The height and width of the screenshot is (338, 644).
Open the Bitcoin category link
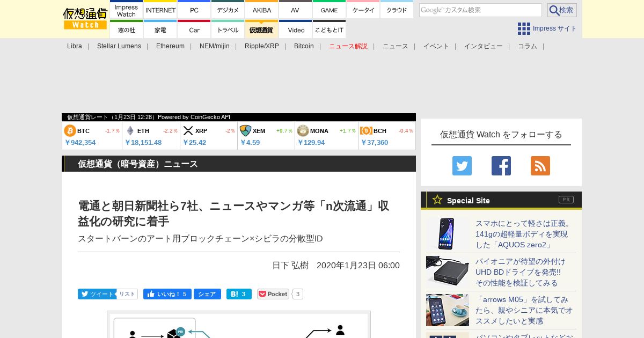(304, 46)
